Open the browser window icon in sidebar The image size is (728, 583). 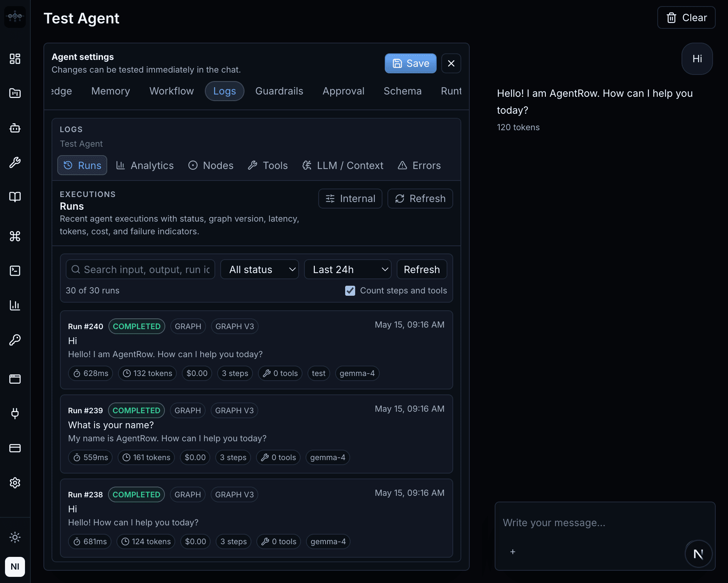pyautogui.click(x=15, y=379)
